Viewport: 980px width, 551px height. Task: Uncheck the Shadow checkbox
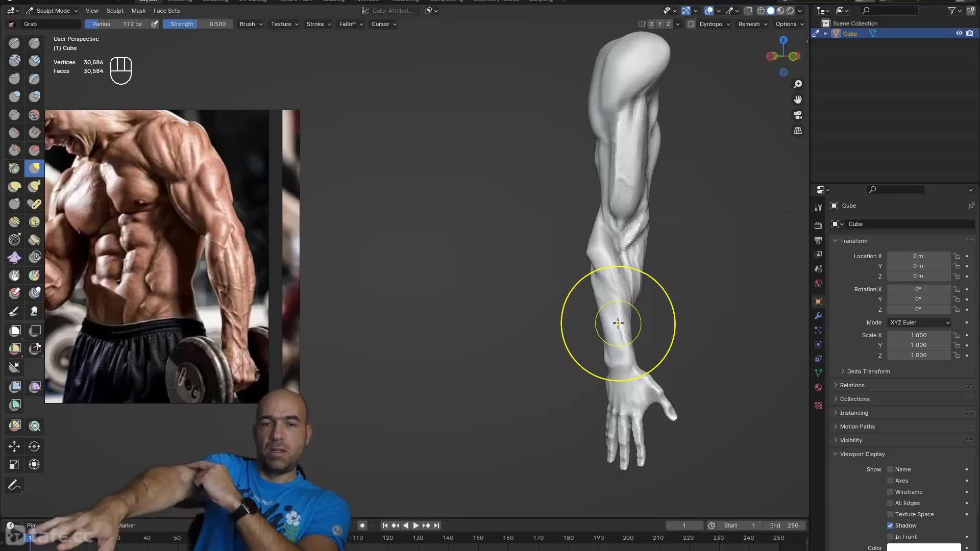(x=890, y=525)
